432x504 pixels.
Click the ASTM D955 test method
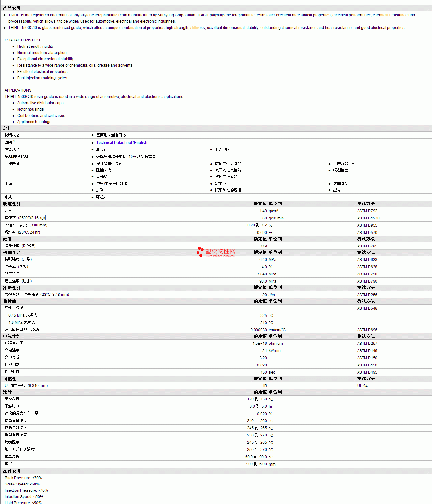tap(367, 225)
